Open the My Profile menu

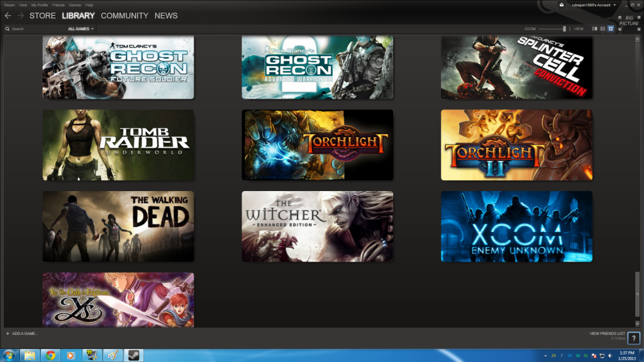[40, 5]
